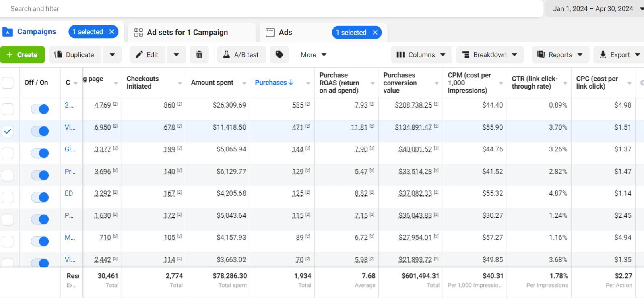This screenshot has height=298, width=644.
Task: Switch to the Campaigns tab
Action: click(36, 32)
